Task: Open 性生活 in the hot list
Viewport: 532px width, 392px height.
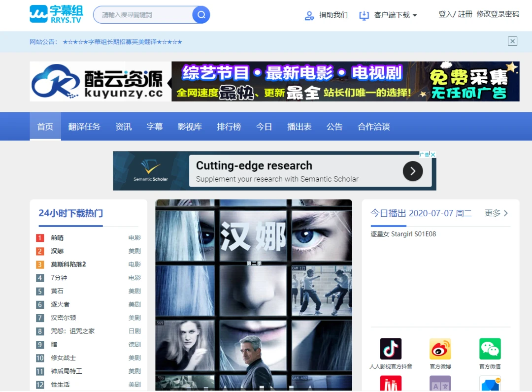Action: (60, 384)
